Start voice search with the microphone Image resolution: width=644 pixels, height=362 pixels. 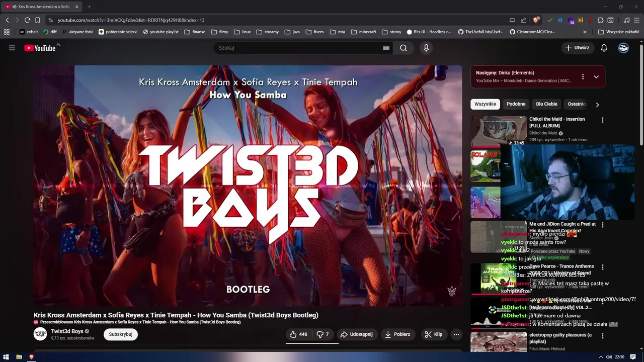pyautogui.click(x=426, y=48)
